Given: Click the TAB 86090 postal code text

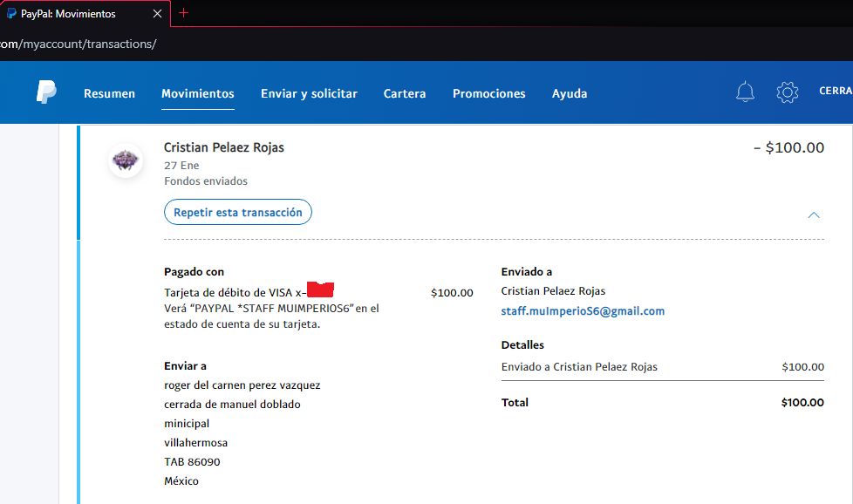Looking at the screenshot, I should 192,461.
